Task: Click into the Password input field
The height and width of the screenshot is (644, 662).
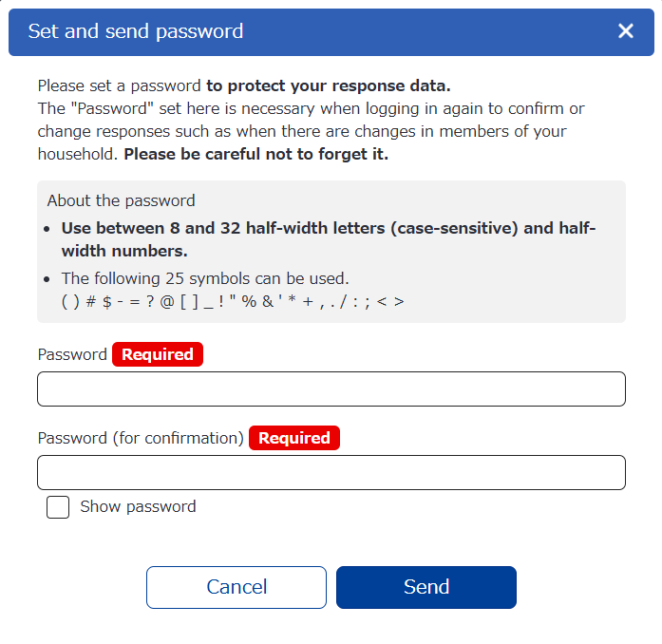Action: 331,389
